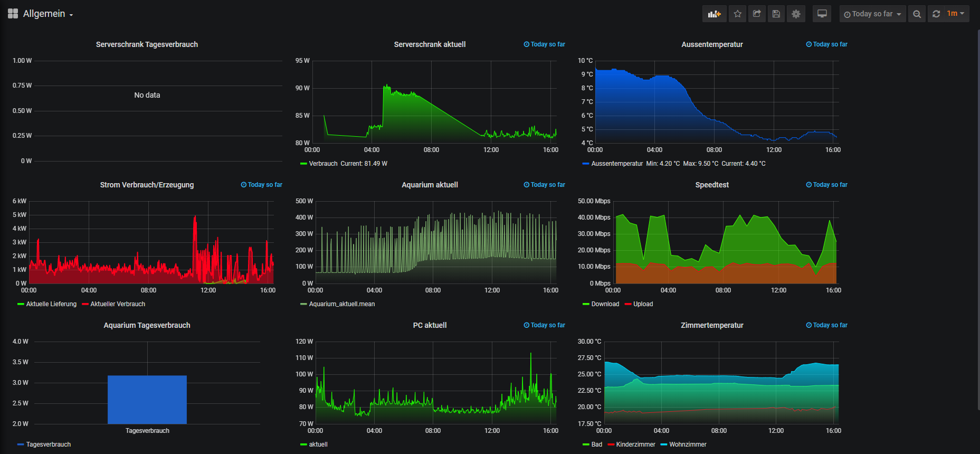Click the Grafana dashboards grid icon
Screen dimensions: 980x454
[x=13, y=14]
